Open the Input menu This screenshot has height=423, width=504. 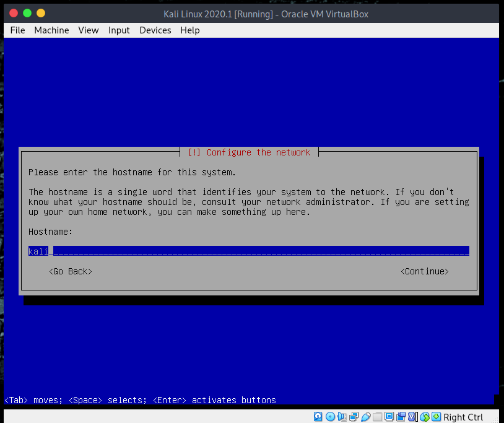click(x=119, y=30)
